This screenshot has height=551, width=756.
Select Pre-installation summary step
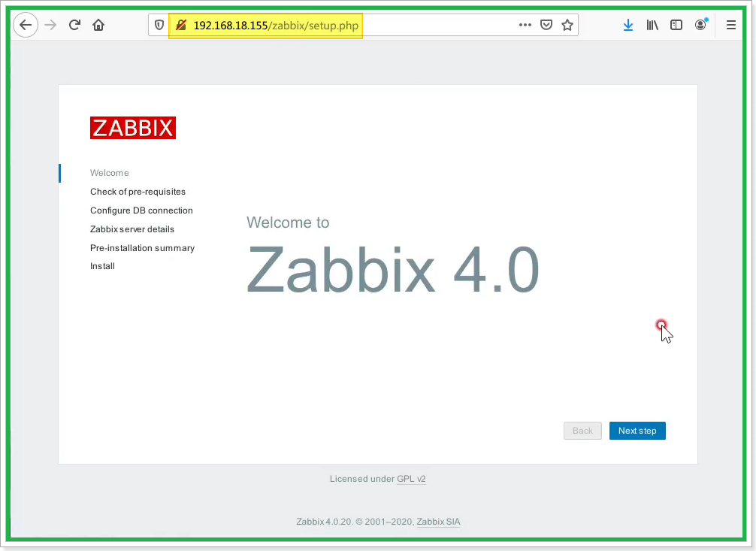point(142,248)
